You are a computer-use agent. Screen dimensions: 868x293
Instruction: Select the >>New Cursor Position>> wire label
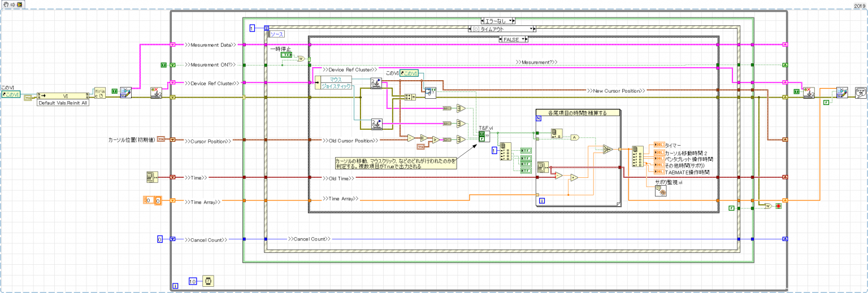pyautogui.click(x=616, y=90)
